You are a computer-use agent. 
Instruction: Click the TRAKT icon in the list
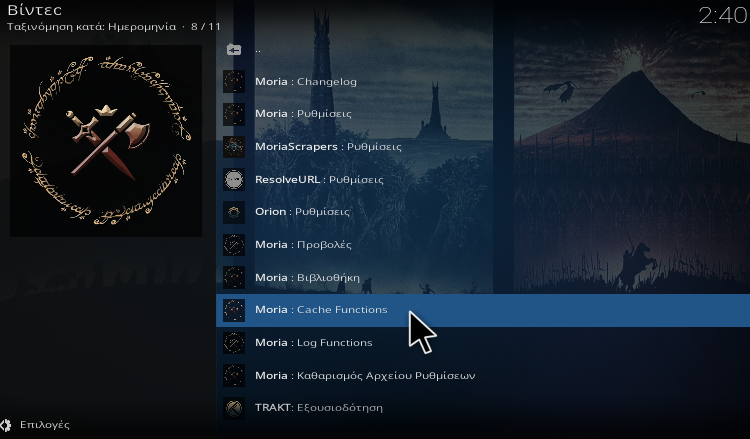point(234,408)
